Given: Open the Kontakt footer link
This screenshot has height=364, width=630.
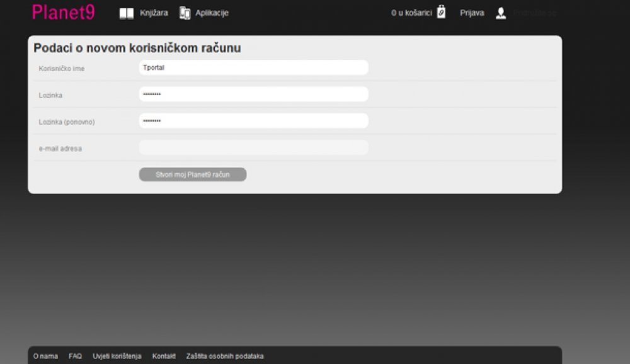Looking at the screenshot, I should 164,356.
